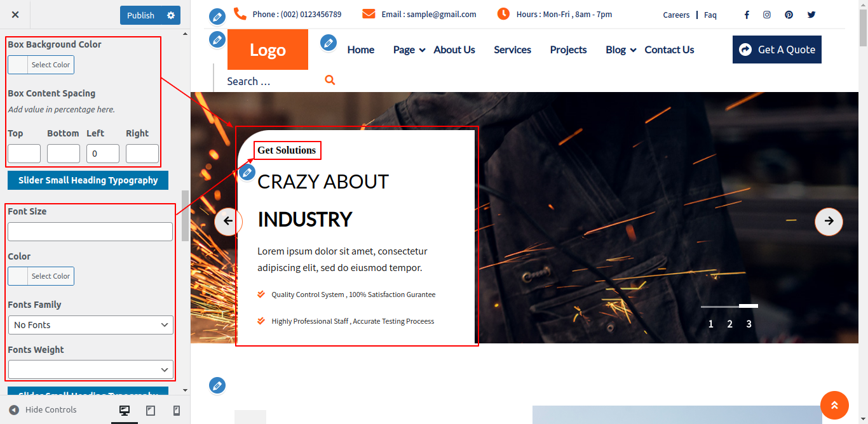This screenshot has height=424, width=868.
Task: Switch to the tablet preview mode
Action: (151, 411)
